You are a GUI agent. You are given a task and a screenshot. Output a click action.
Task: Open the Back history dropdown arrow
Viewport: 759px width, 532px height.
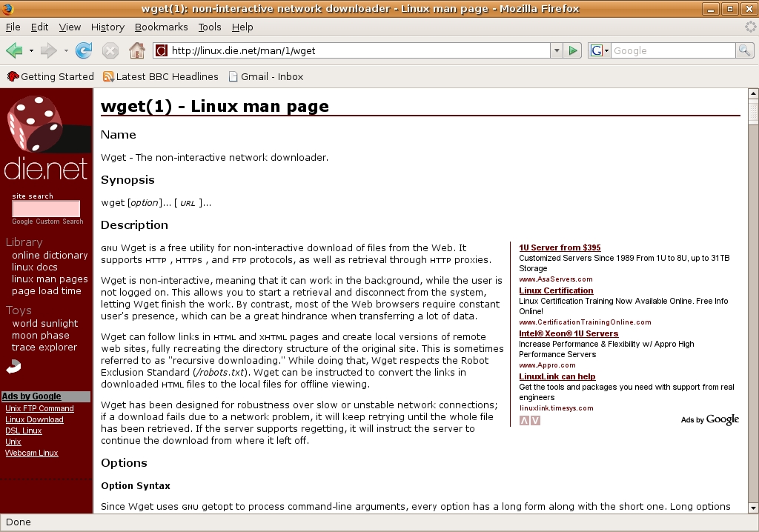click(31, 50)
